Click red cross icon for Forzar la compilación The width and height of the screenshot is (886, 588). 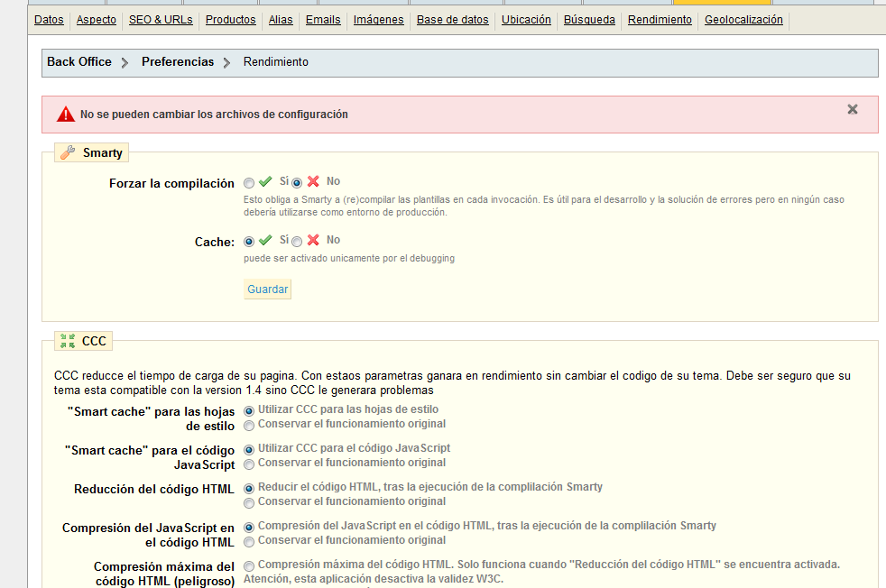coord(313,181)
